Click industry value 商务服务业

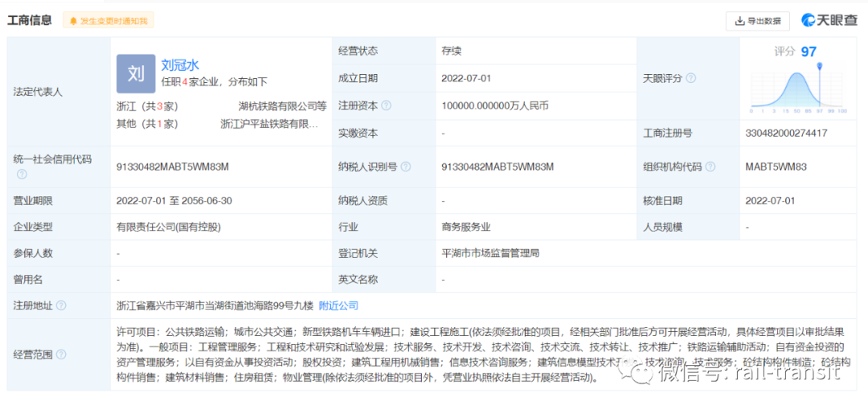click(x=466, y=228)
